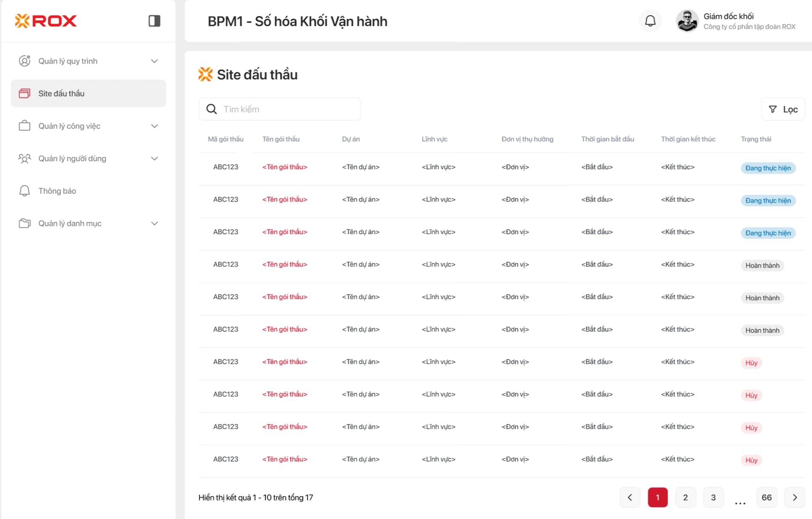The width and height of the screenshot is (812, 519).
Task: Expand the Quản lý danh mục chevron
Action: click(154, 224)
